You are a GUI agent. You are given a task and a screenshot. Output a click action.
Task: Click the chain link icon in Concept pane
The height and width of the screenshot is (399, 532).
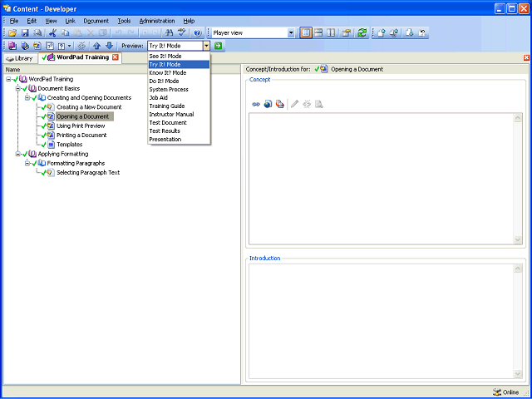click(x=256, y=104)
